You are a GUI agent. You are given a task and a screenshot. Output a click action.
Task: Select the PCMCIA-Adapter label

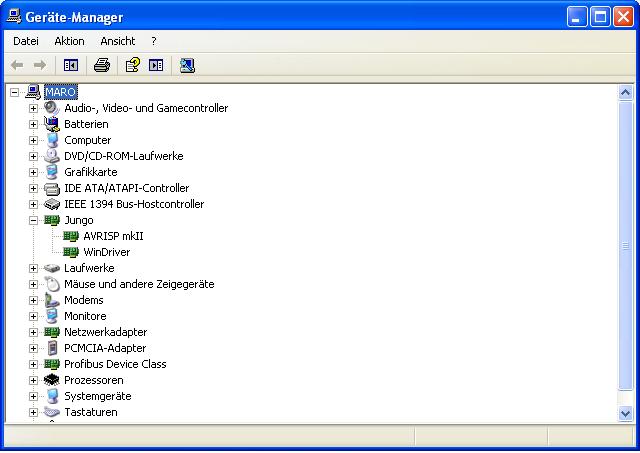(105, 348)
